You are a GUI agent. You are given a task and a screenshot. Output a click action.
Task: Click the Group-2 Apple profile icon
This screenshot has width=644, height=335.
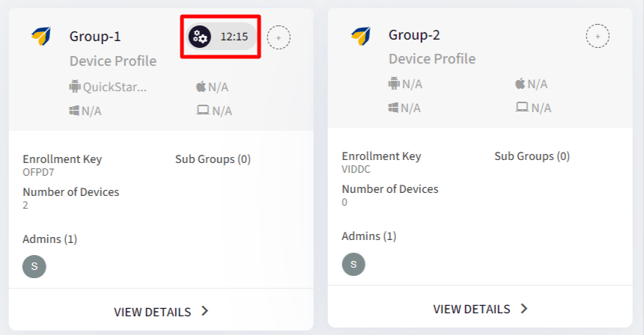pos(520,84)
